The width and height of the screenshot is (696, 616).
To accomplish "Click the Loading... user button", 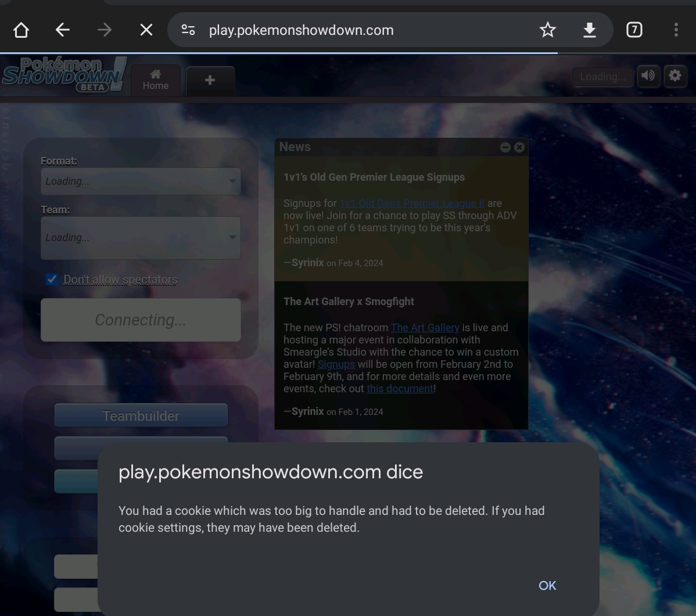I will coord(602,76).
